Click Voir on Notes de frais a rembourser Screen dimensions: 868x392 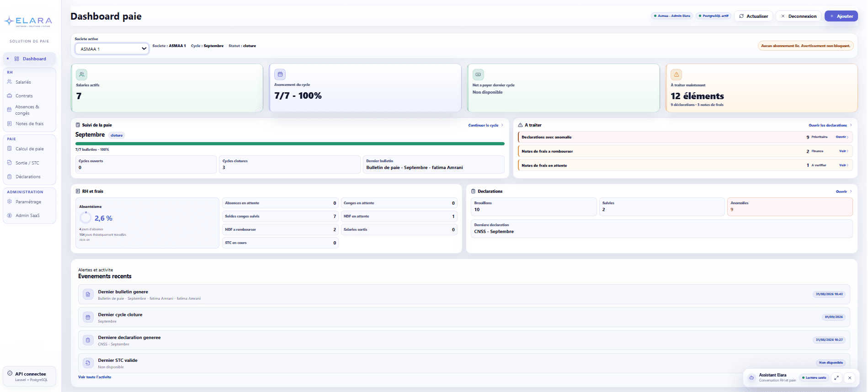844,151
